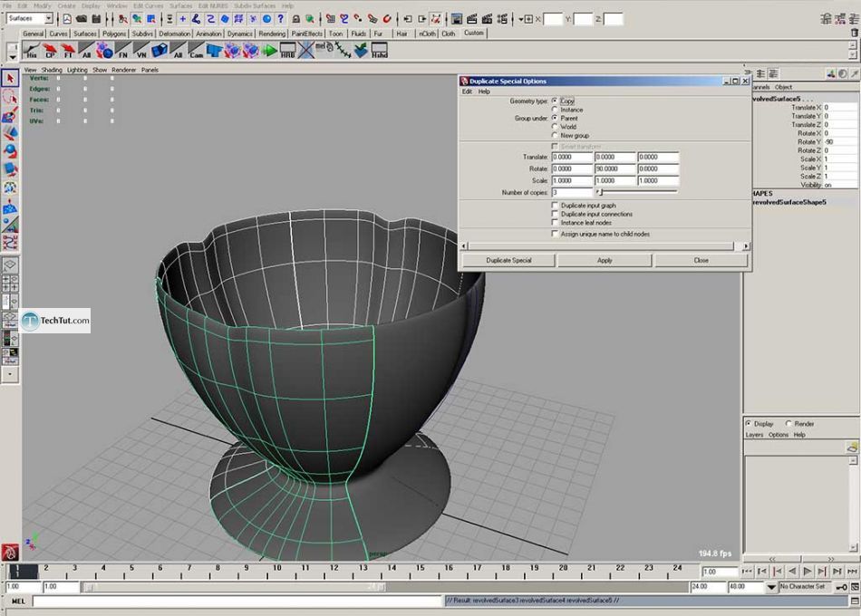Click the Number of copies slider
The height and width of the screenshot is (616, 861).
tap(637, 192)
